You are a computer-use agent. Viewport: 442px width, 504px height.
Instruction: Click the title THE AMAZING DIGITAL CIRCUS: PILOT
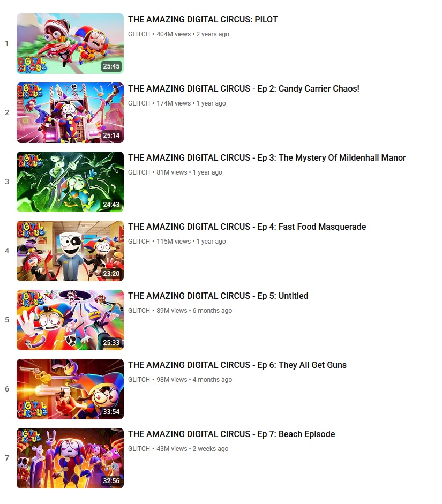point(203,20)
